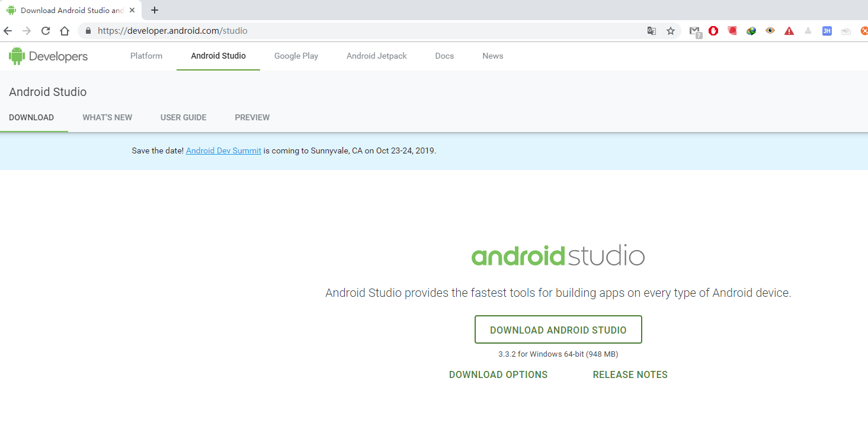Open the Android Dev Summit link
This screenshot has width=868, height=426.
(223, 150)
